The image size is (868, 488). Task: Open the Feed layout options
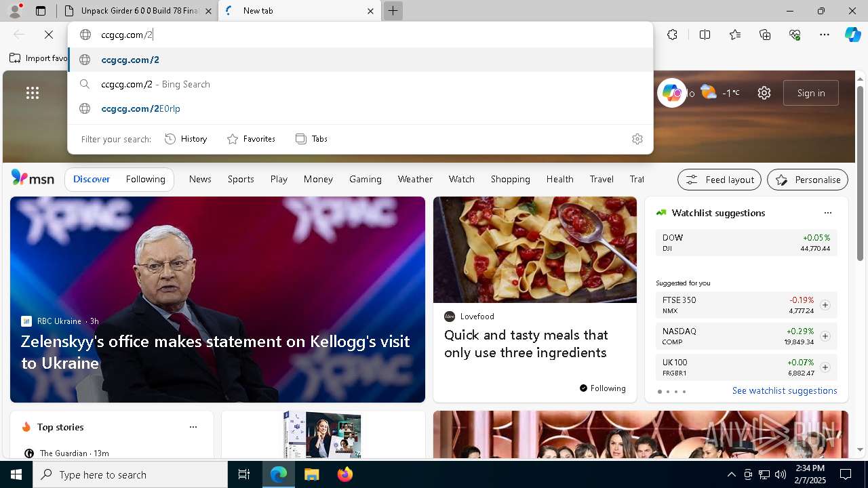pyautogui.click(x=719, y=180)
